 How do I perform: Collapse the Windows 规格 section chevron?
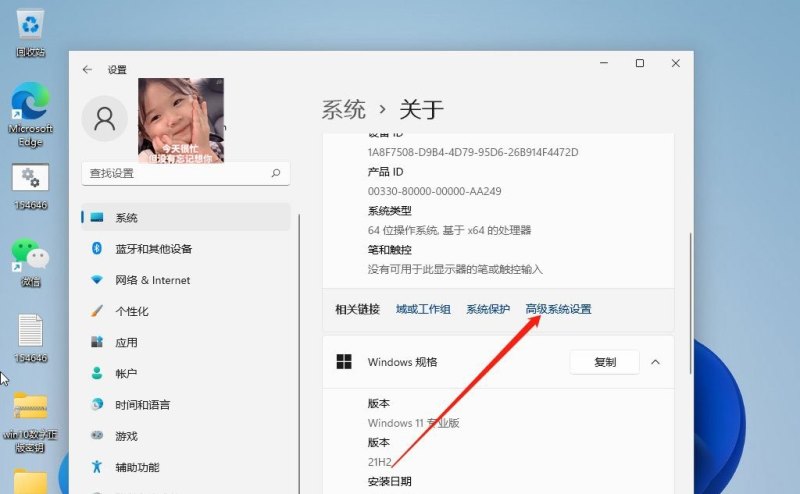pos(656,362)
